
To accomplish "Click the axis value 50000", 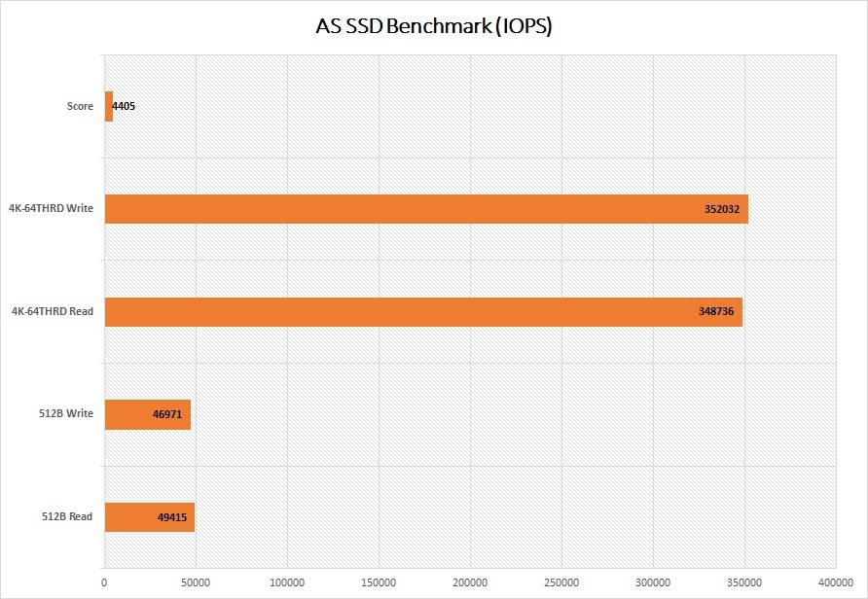I will [196, 583].
